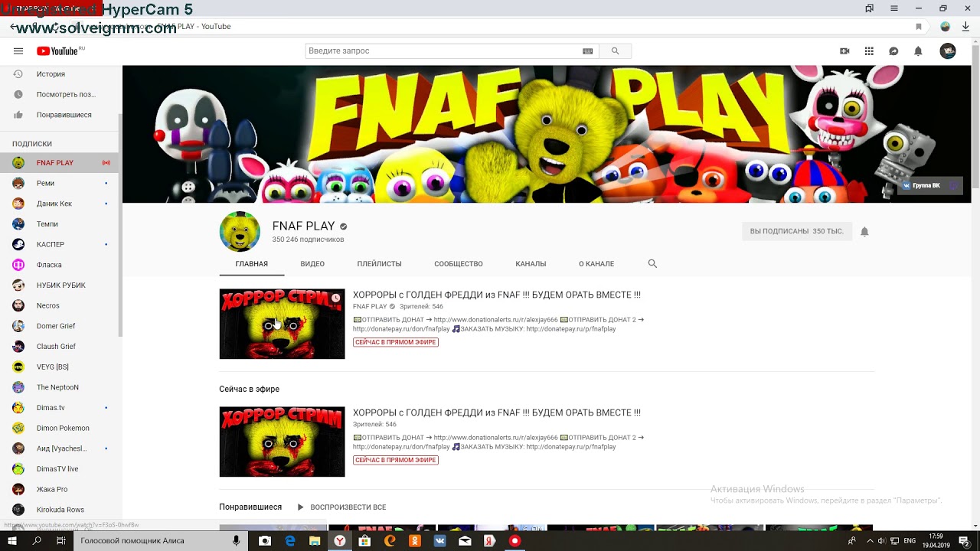Switch to the ВИДЕО tab

(x=312, y=264)
